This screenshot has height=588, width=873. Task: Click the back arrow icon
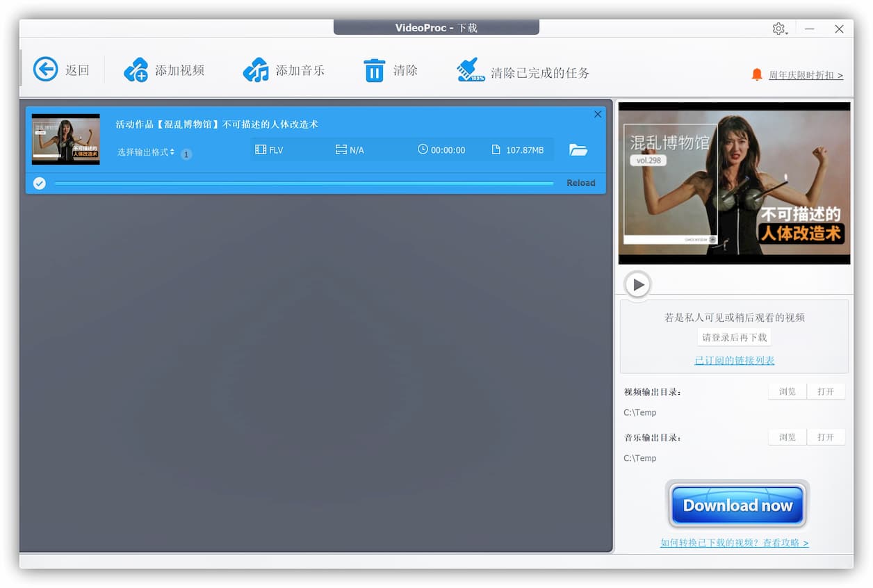pyautogui.click(x=46, y=70)
